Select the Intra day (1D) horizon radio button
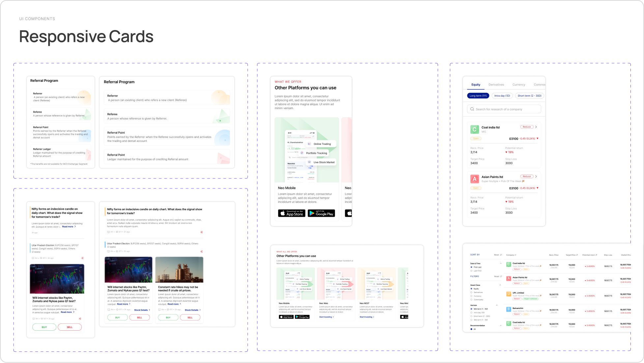Image resolution: width=644 pixels, height=363 pixels. coord(471,313)
